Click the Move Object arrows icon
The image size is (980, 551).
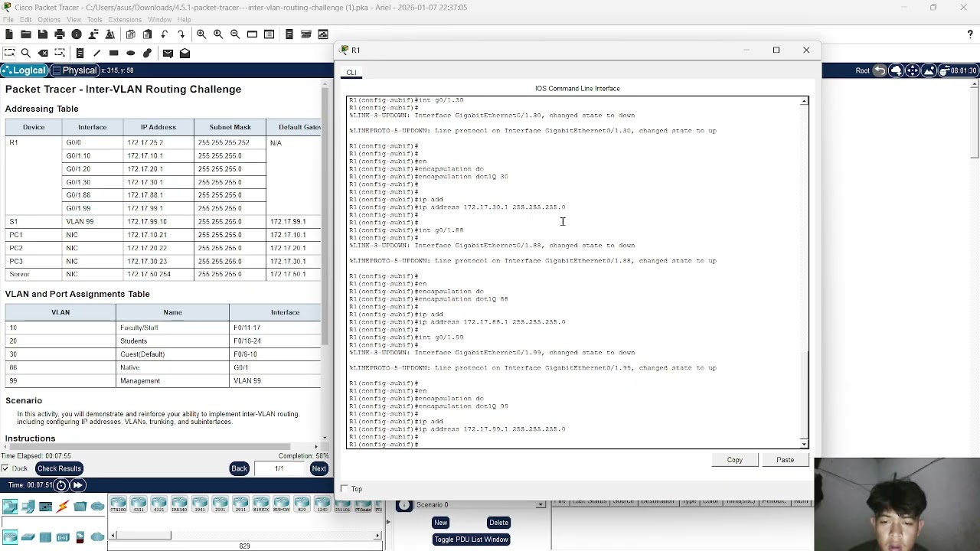click(x=913, y=70)
